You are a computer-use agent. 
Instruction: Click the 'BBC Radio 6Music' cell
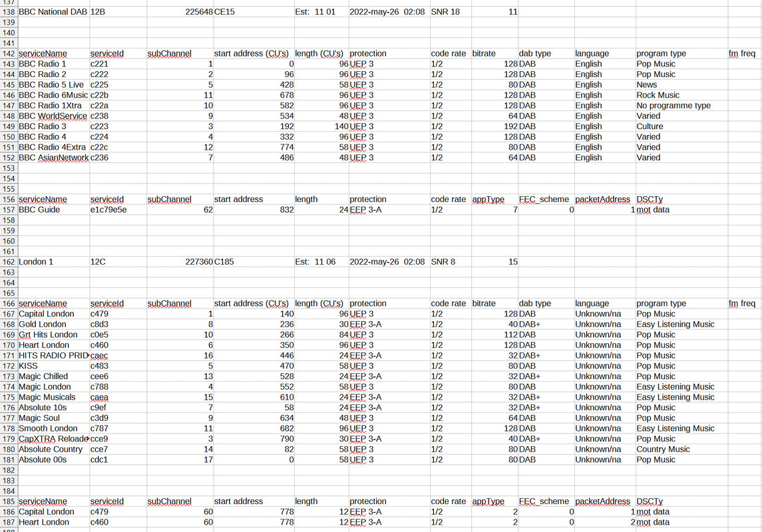coord(53,96)
